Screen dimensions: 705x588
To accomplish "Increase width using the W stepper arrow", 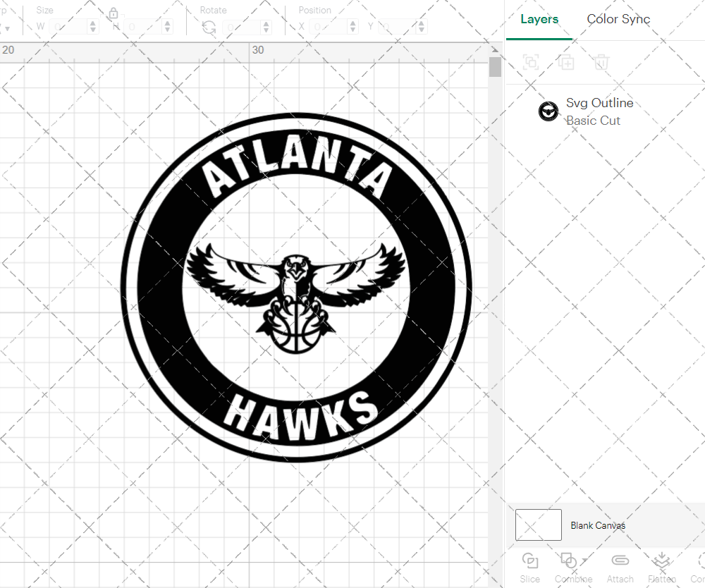I will (x=92, y=22).
